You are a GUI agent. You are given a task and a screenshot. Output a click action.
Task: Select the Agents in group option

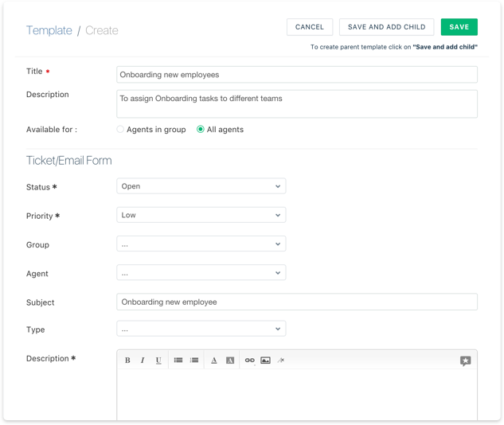pos(120,129)
